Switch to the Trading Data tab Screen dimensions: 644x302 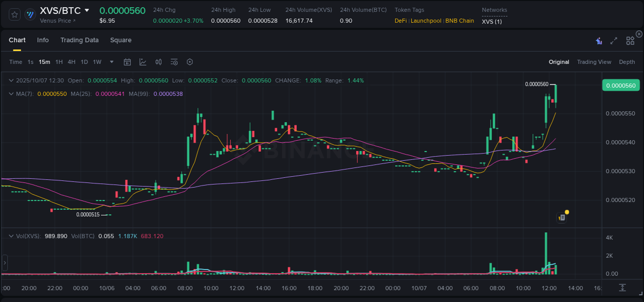click(79, 40)
